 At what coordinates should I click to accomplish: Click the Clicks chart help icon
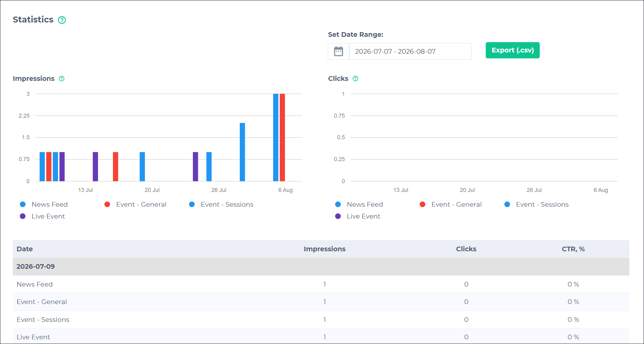(355, 79)
